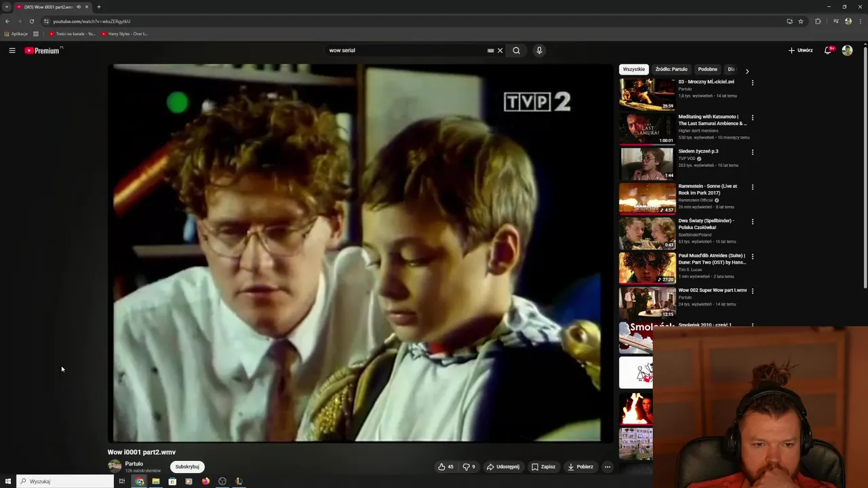Like the video with thumbs up
This screenshot has height=488, width=868.
pos(446,466)
